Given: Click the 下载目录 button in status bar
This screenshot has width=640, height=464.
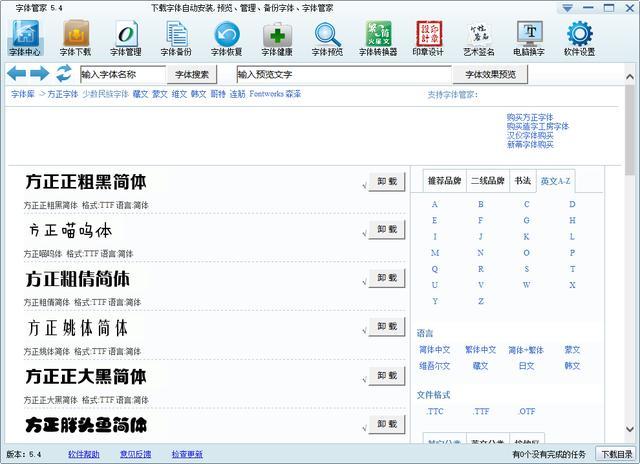Looking at the screenshot, I should click(x=615, y=455).
